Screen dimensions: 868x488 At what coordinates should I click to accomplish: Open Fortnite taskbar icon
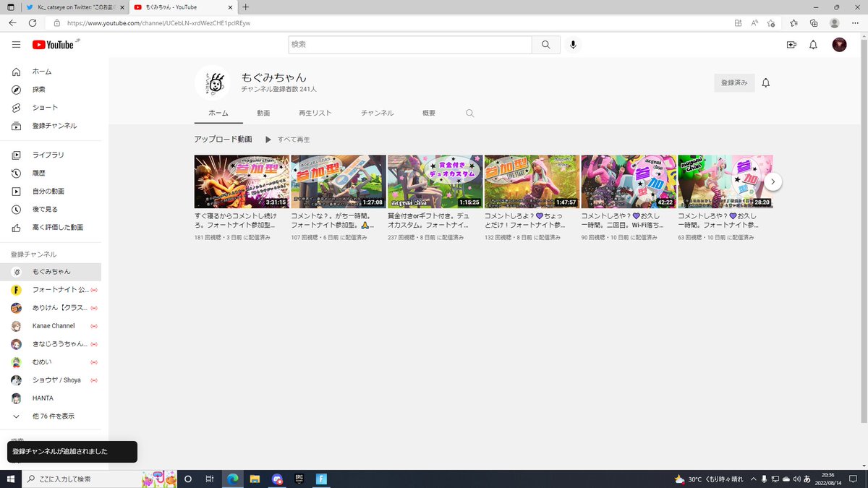point(321,479)
